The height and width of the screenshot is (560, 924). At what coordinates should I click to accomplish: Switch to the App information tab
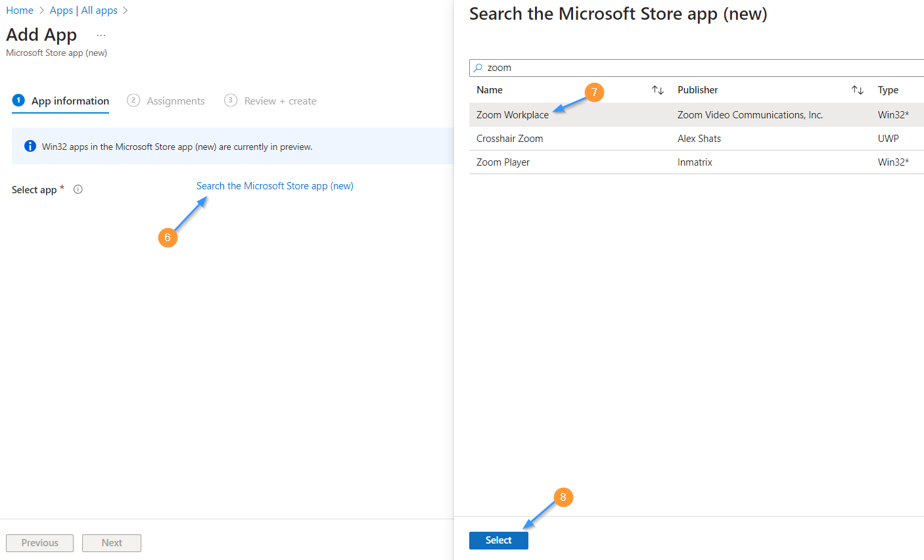[60, 101]
